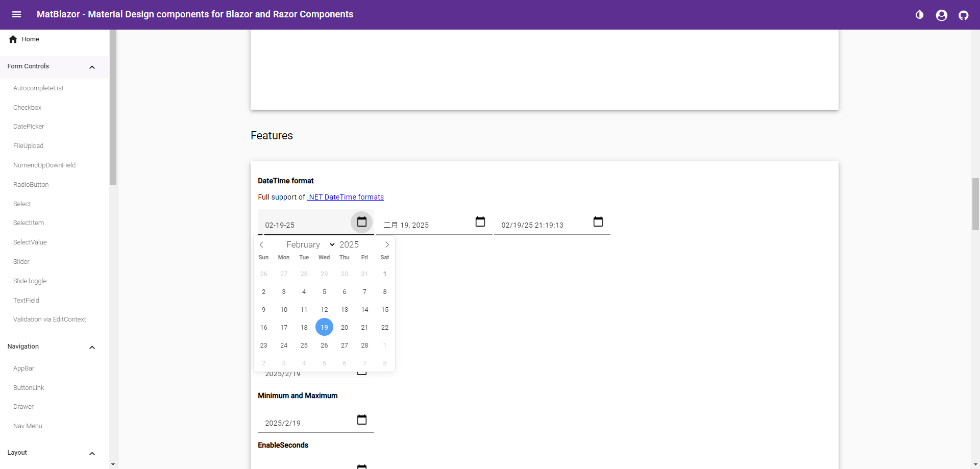This screenshot has width=980, height=469.
Task: Click the calendar icon beside 二月 19, 2025
Action: (480, 222)
